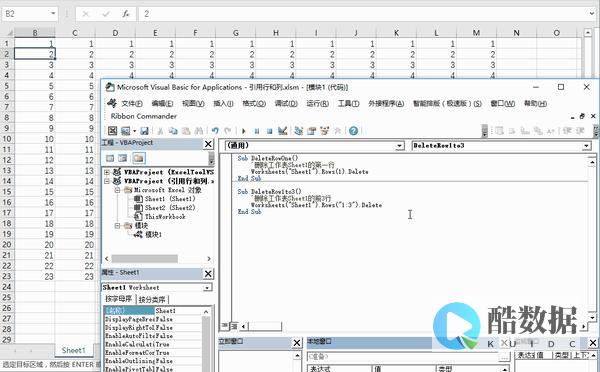This screenshot has height=372, width=600.
Task: Toggle Design Mode icon in VBA toolbar
Action: [282, 131]
